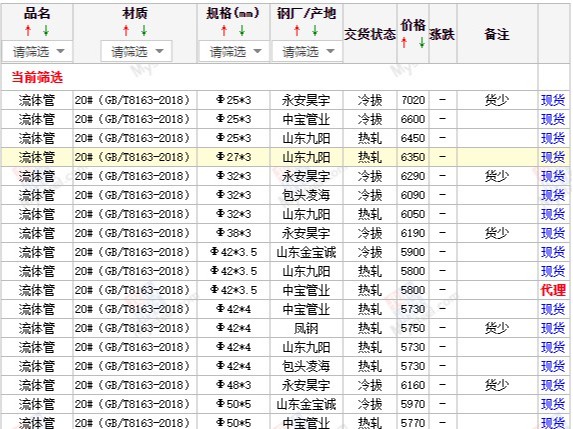This screenshot has width=573, height=429.
Task: Select price 5970 cell
Action: pyautogui.click(x=413, y=404)
